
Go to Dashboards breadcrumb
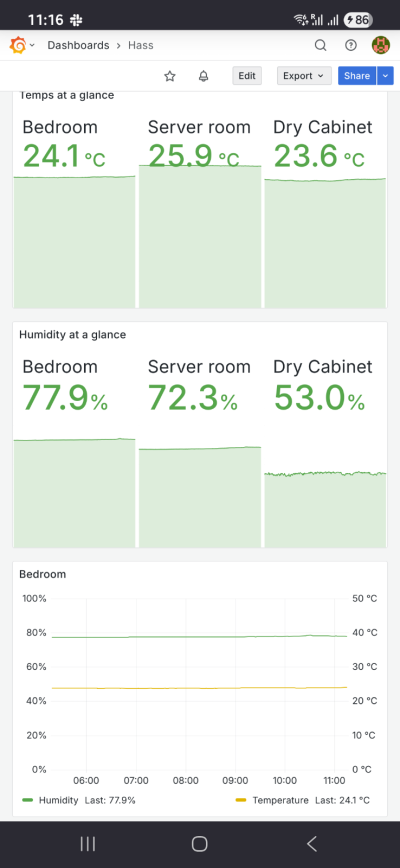coord(78,45)
